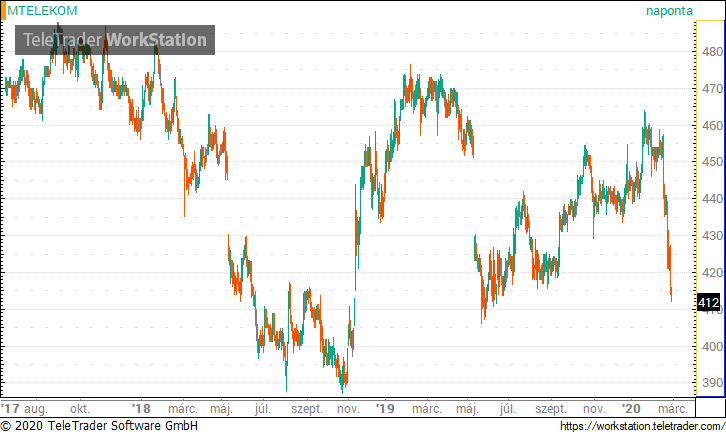Click the orange marker beside MTELEKOM
Viewport: 726px width, 435px height.
3,11
